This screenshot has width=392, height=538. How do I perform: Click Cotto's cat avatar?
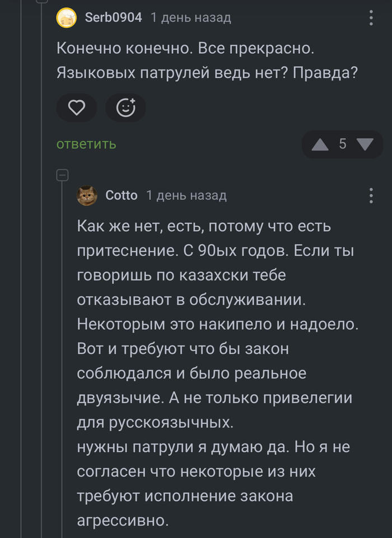pyautogui.click(x=87, y=195)
